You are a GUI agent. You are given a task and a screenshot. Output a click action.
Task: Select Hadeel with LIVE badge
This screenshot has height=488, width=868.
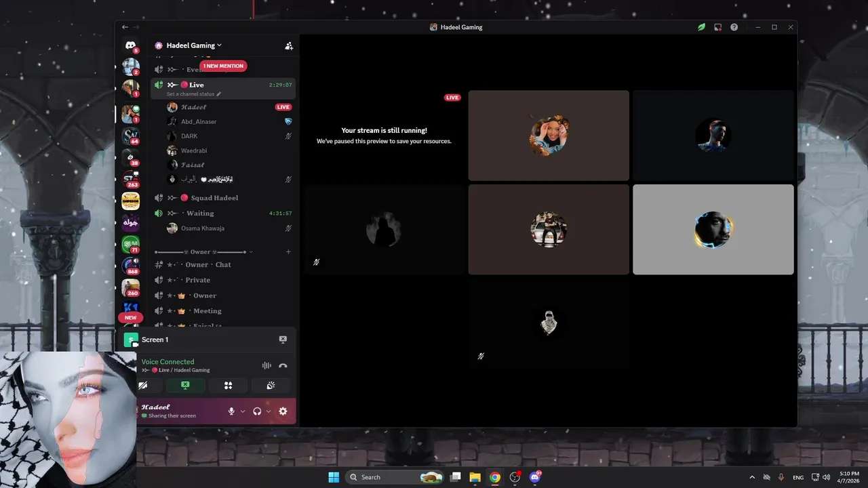229,107
